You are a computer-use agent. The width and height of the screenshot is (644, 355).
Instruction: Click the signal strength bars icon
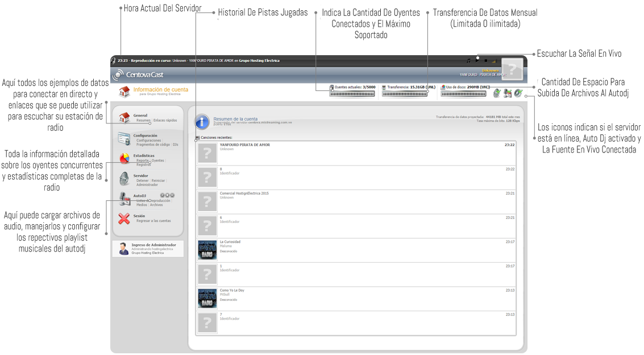tap(493, 61)
